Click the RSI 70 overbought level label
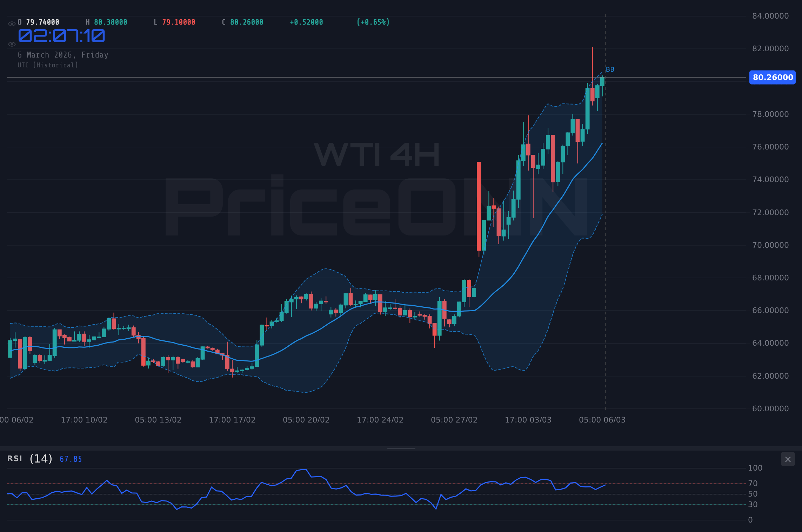The width and height of the screenshot is (802, 532). tap(753, 484)
